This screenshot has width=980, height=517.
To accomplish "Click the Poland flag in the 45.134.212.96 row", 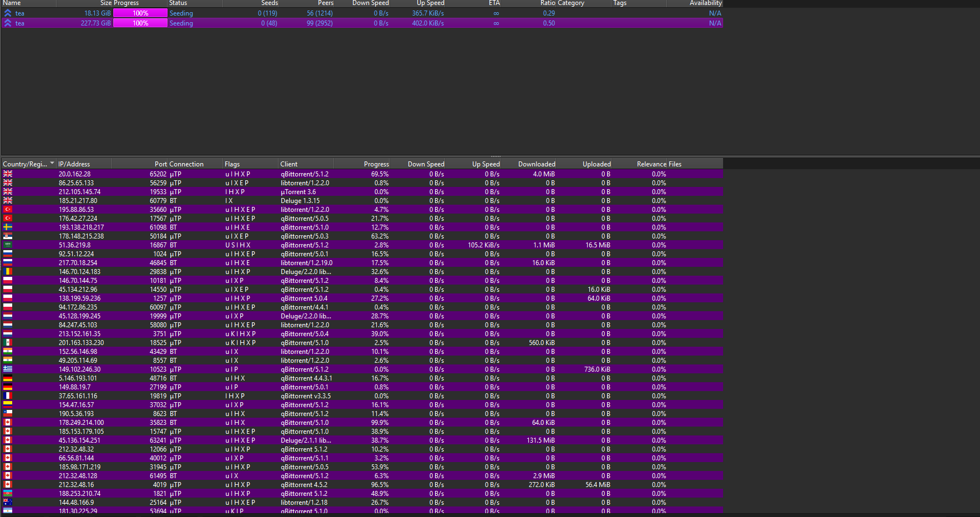I will tap(8, 289).
